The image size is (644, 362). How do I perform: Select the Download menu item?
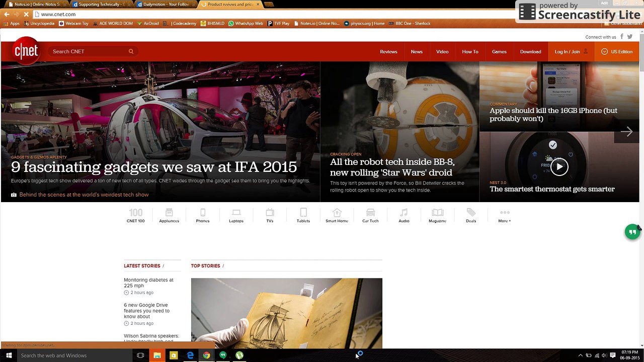pos(531,51)
